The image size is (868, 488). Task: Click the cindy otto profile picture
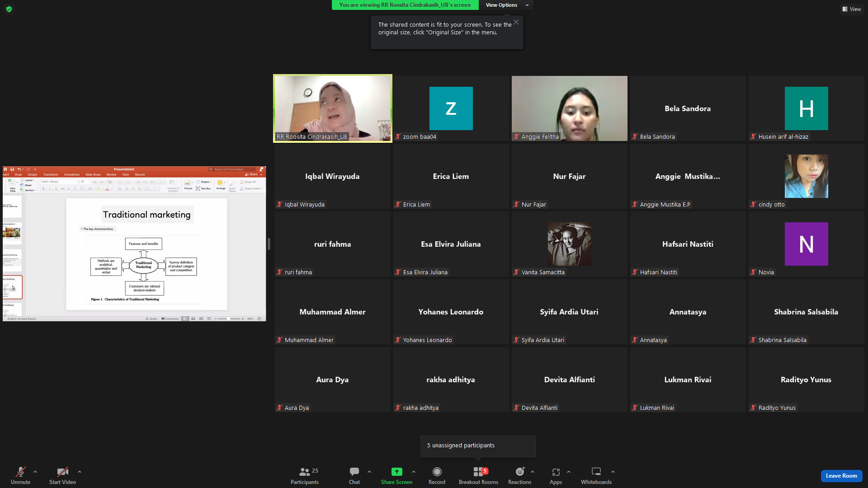point(807,176)
